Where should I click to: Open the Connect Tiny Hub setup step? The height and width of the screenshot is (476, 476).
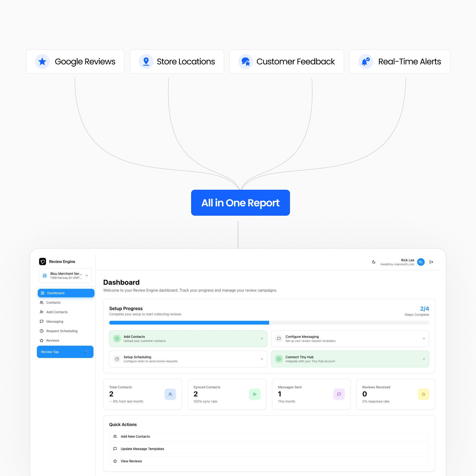350,359
